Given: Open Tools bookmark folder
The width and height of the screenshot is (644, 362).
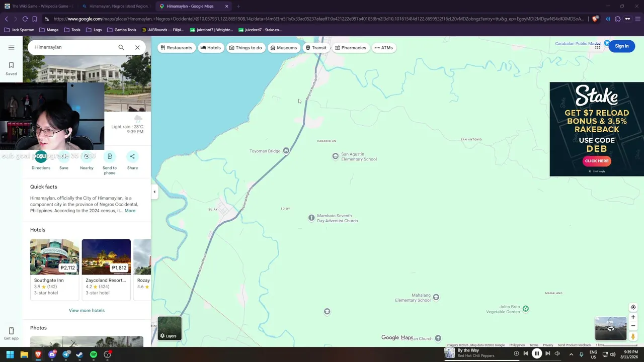Looking at the screenshot, I should [72, 30].
